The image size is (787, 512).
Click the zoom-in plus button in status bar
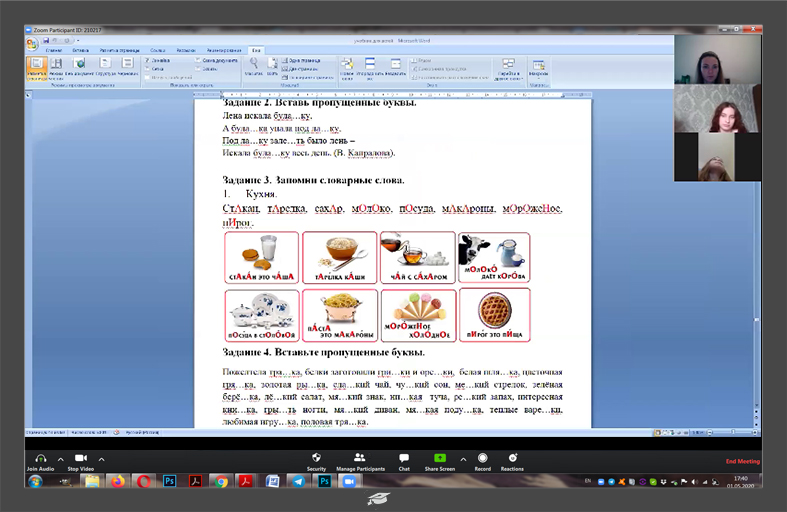pos(754,432)
